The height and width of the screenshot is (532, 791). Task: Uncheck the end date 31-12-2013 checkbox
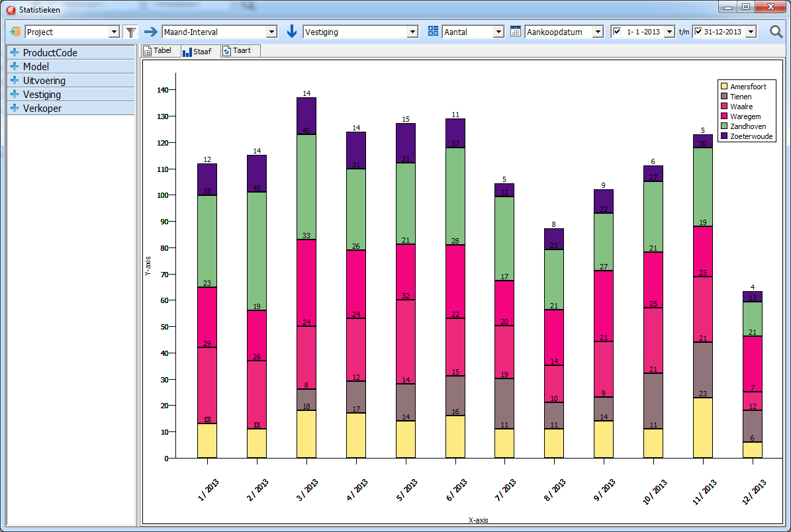point(698,32)
